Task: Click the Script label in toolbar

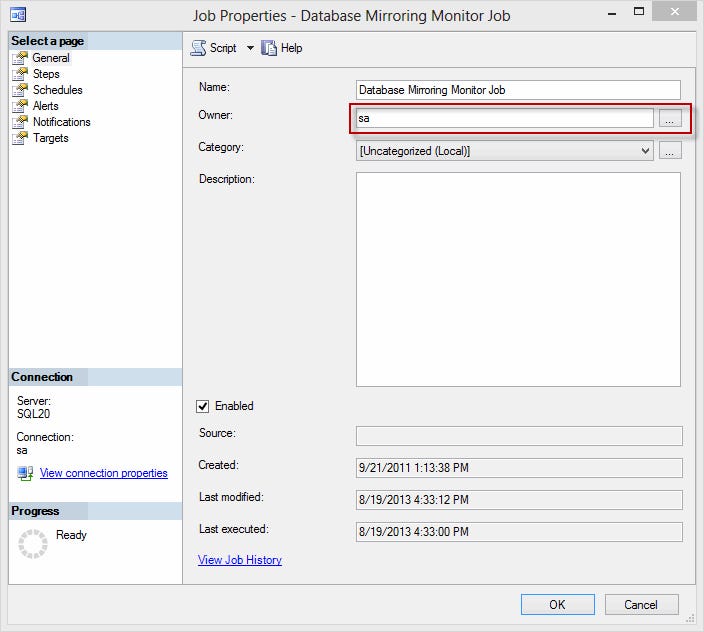Action: [223, 48]
